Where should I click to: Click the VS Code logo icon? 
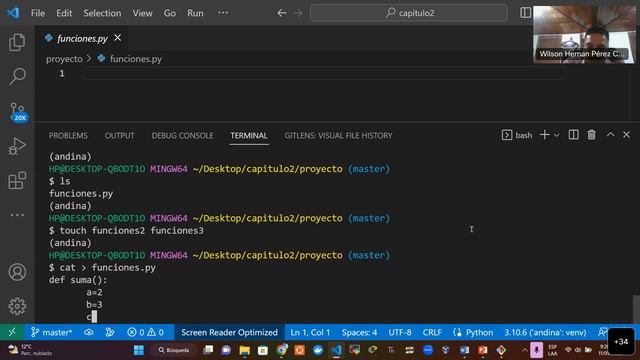pyautogui.click(x=13, y=13)
